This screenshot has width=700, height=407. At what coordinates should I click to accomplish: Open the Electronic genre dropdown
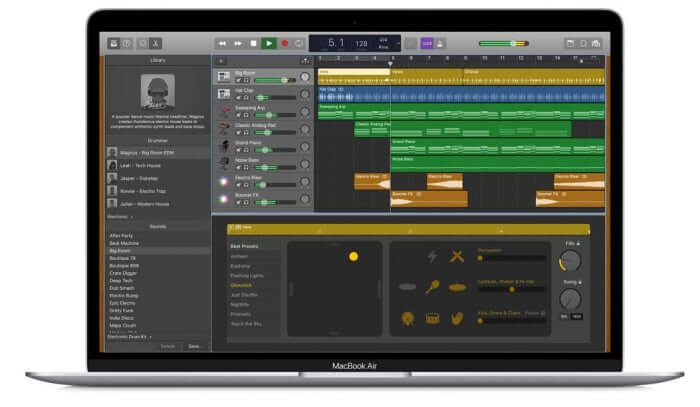pyautogui.click(x=120, y=216)
